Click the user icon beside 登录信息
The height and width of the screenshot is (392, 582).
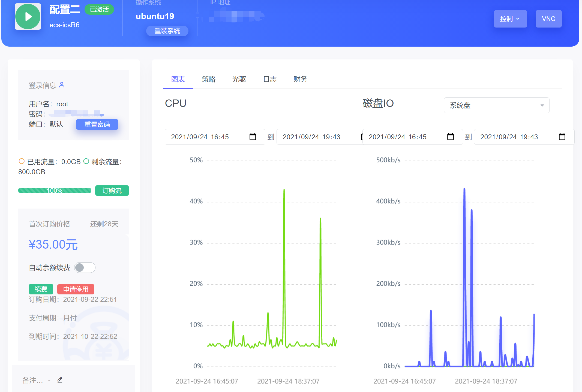click(62, 85)
